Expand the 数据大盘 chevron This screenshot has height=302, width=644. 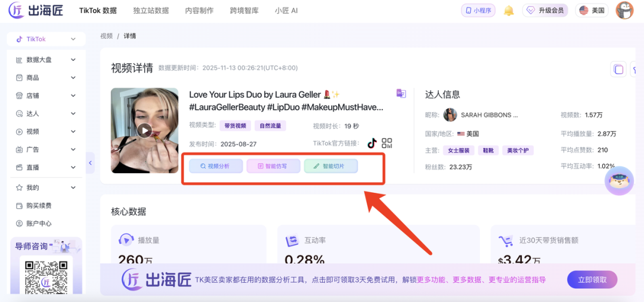coord(73,60)
